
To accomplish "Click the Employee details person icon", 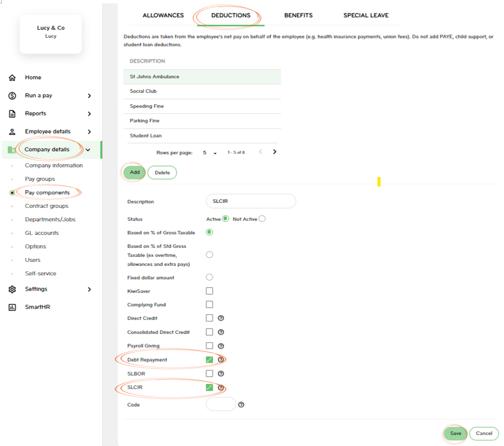I will point(12,132).
